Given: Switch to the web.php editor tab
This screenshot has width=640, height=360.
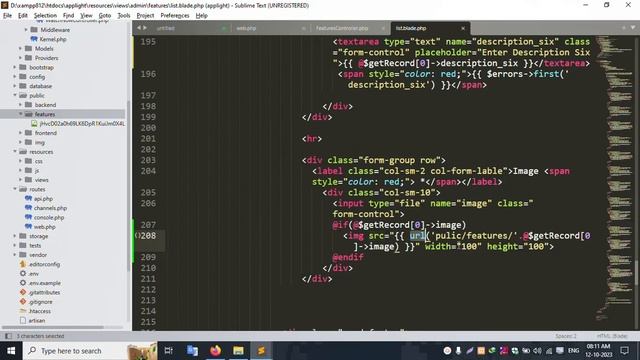Looking at the screenshot, I should click(x=246, y=28).
